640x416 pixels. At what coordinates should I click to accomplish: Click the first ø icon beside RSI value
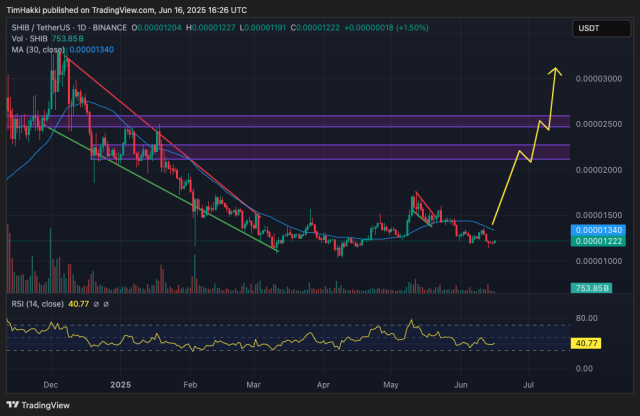(96, 304)
